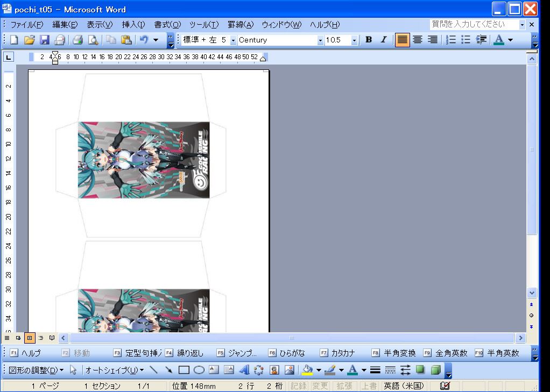Open the Century font dropdown

[x=320, y=40]
